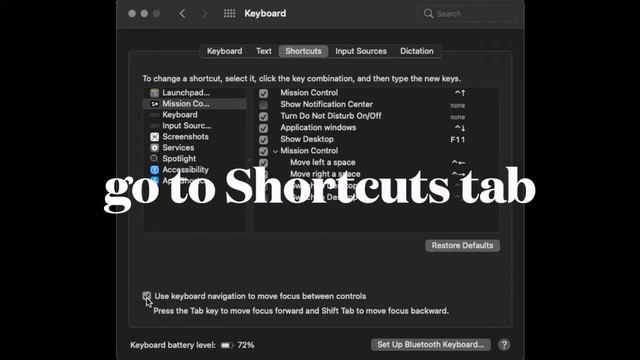Click Set Up Bluetooth Keyboard button

[x=431, y=344]
